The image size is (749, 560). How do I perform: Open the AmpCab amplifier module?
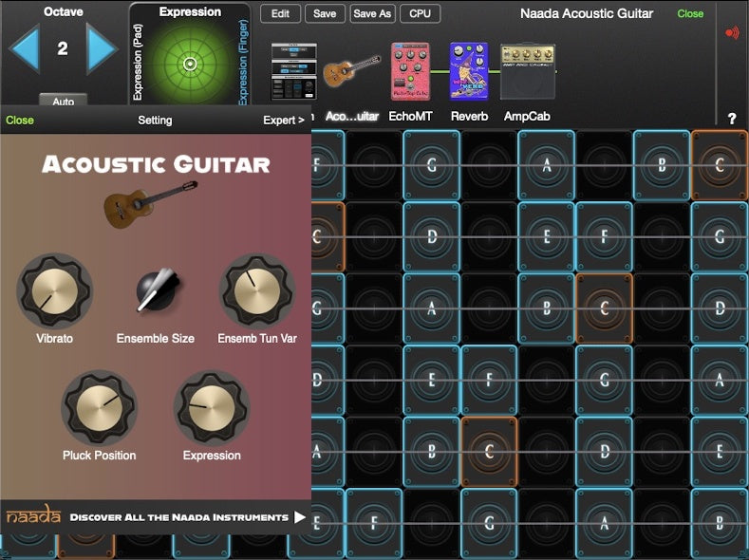pos(528,71)
